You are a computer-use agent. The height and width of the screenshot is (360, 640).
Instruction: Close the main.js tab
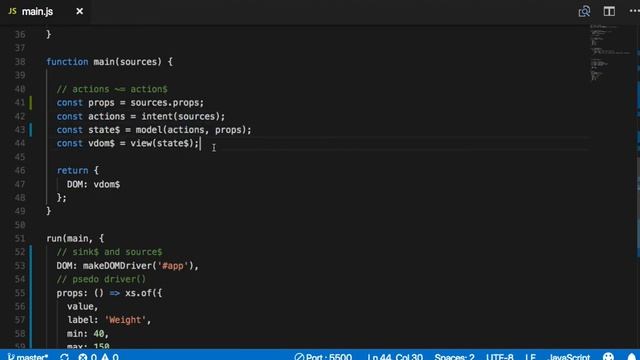[x=80, y=11]
